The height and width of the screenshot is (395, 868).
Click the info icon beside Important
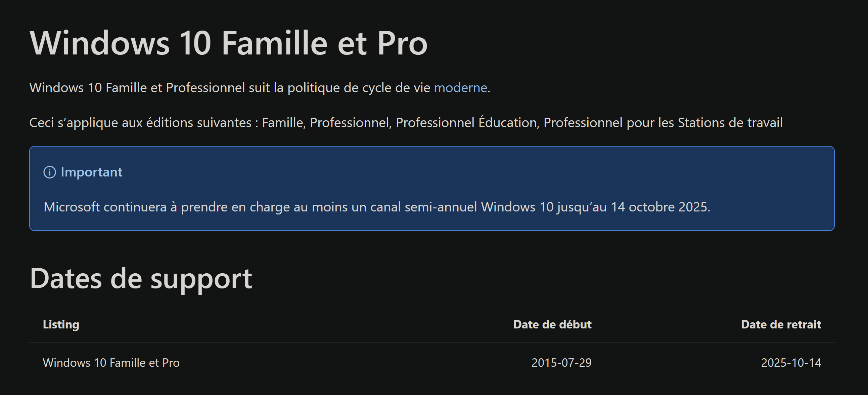[50, 172]
